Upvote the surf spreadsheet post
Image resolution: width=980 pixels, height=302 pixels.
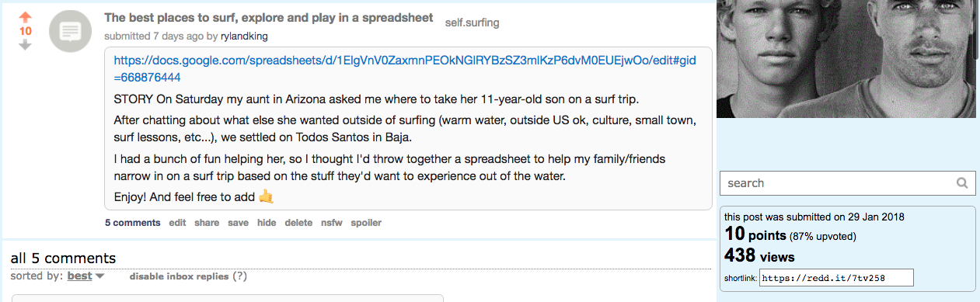(26, 17)
